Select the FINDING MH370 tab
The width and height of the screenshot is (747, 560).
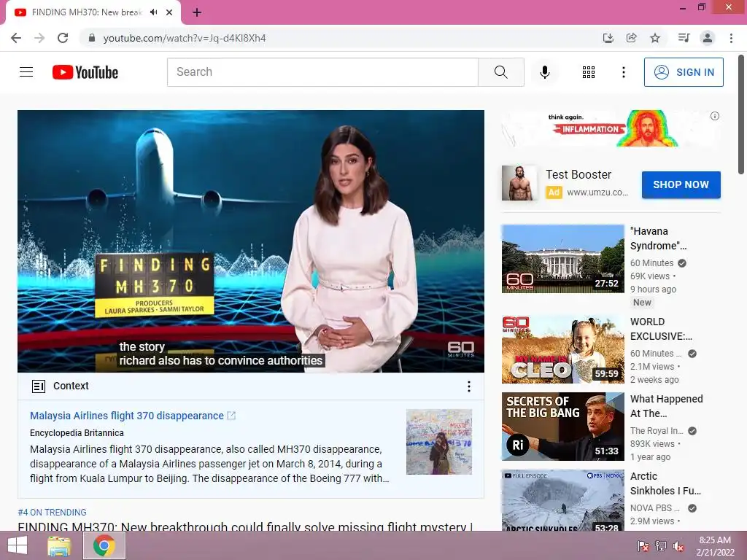[x=86, y=12]
